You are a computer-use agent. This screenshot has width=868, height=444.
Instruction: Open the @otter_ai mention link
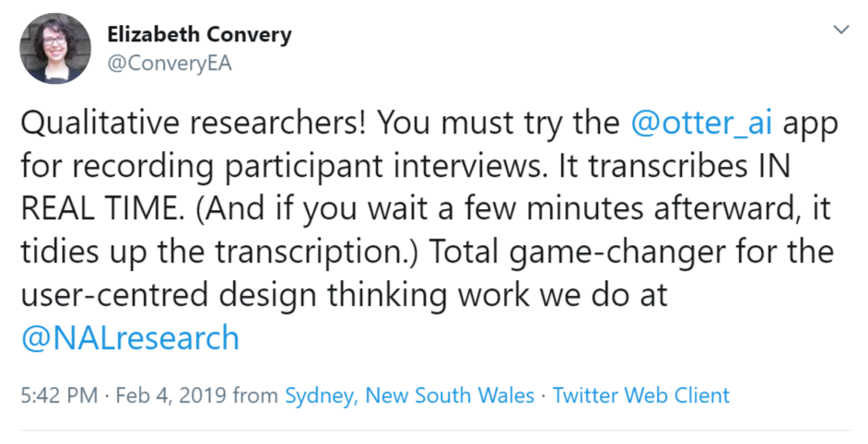pyautogui.click(x=701, y=123)
